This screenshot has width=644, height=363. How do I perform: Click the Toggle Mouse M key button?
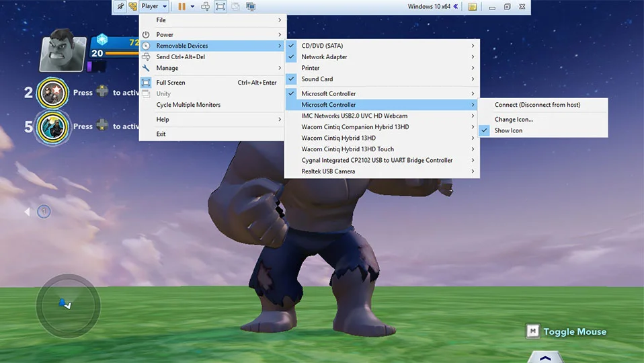[x=532, y=331]
